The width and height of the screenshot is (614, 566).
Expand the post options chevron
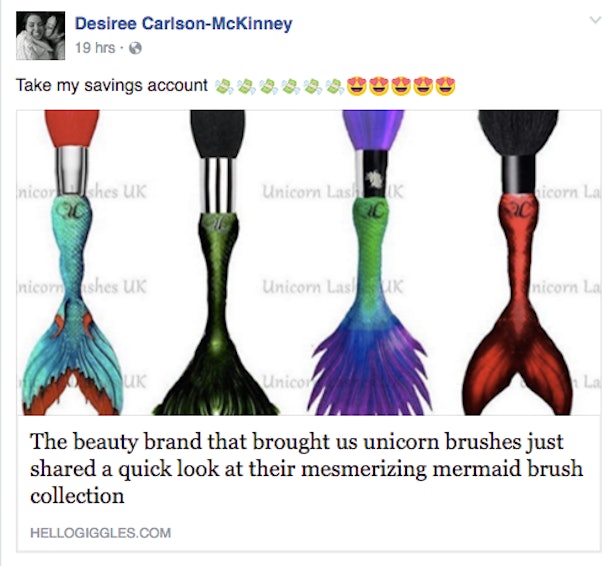pos(595,20)
